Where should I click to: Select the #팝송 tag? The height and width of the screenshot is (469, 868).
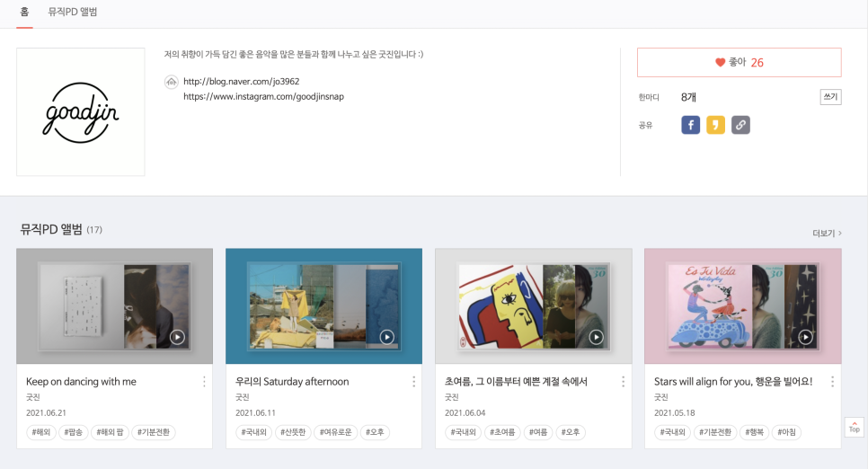73,432
